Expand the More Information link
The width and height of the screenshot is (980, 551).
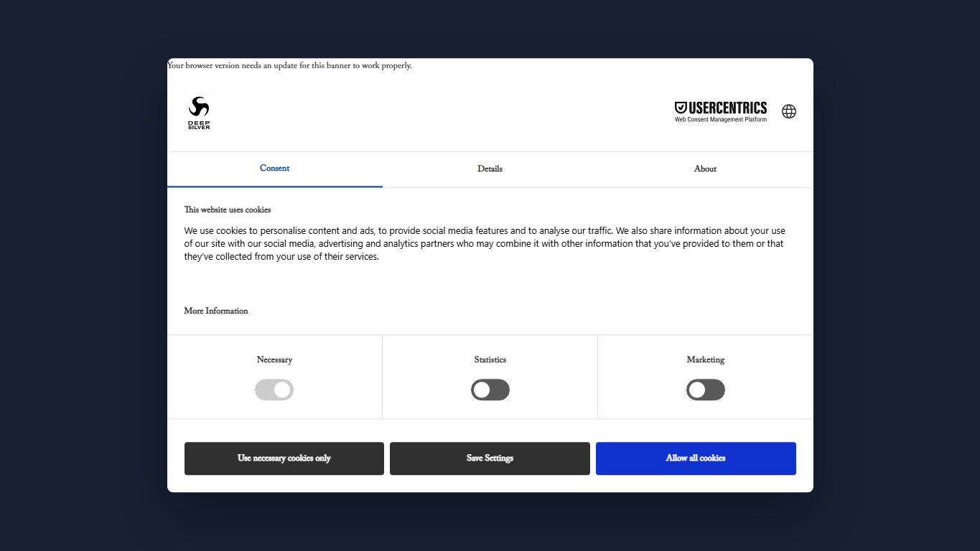click(216, 311)
